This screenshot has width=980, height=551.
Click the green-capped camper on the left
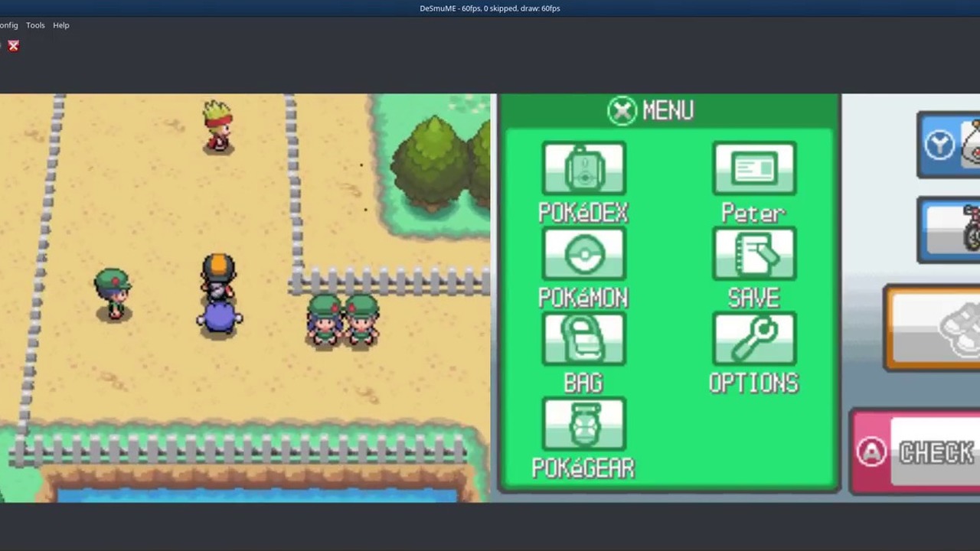coord(113,294)
